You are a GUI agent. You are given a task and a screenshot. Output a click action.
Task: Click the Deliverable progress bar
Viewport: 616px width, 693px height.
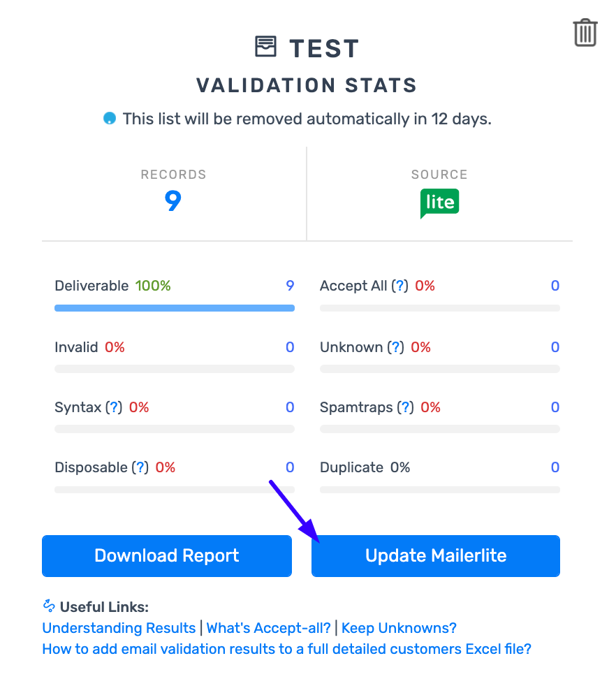tap(175, 307)
